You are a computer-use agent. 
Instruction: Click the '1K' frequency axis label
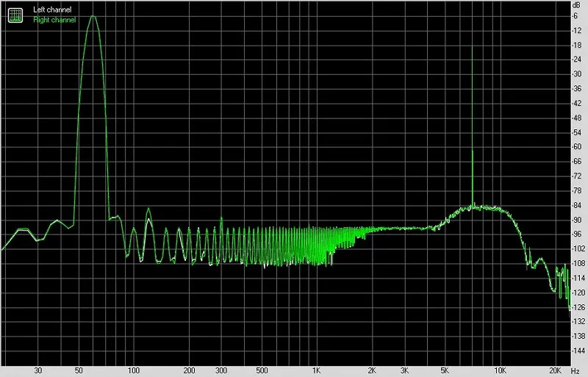click(x=316, y=371)
